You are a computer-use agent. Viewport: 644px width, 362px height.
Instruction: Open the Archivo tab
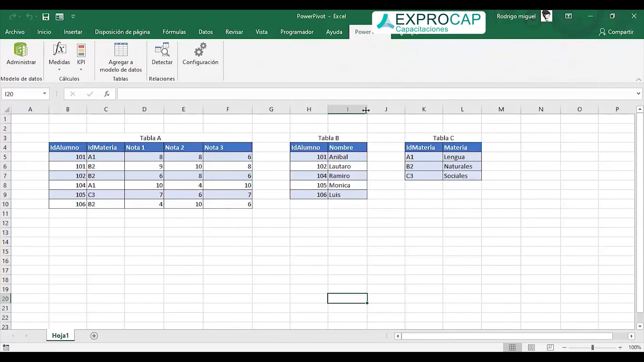click(x=15, y=32)
